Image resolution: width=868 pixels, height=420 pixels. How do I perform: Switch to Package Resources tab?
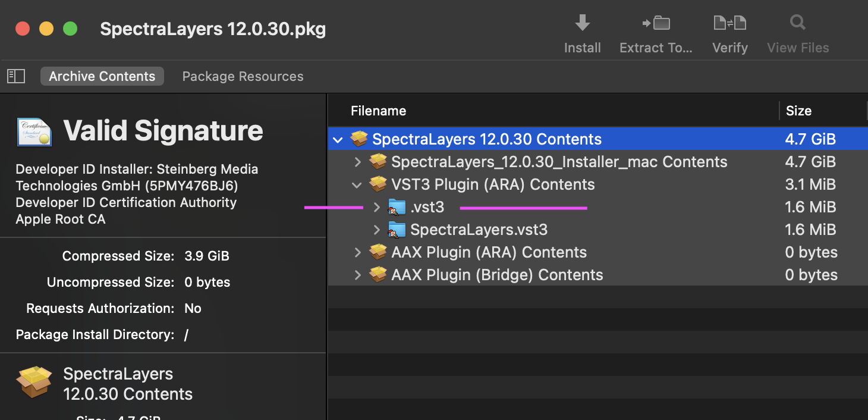243,76
